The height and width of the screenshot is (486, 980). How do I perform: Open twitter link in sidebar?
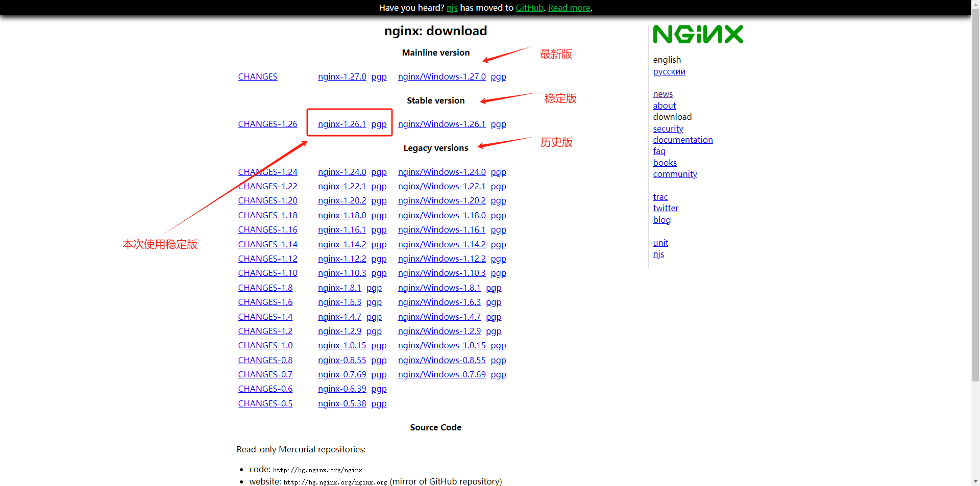click(666, 208)
